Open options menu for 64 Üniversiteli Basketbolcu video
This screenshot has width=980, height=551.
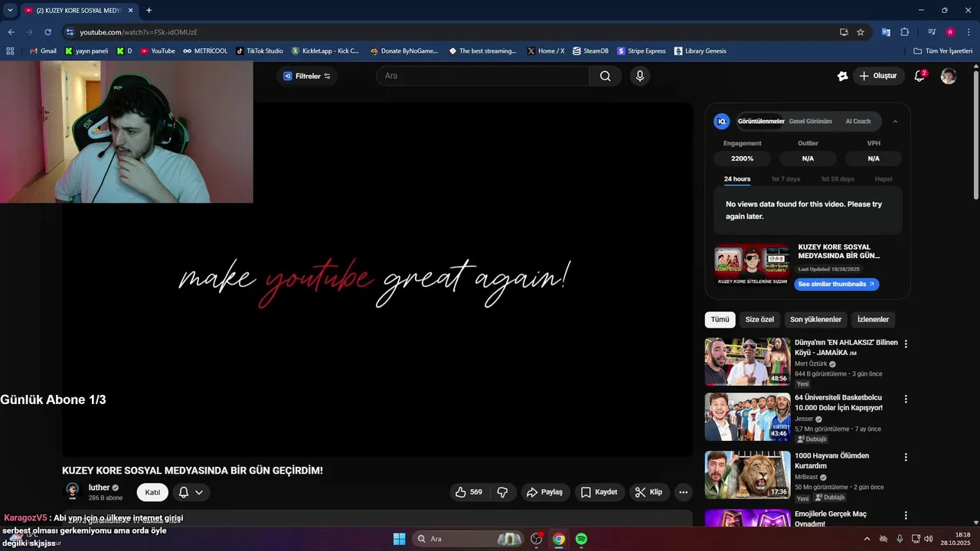[906, 399]
